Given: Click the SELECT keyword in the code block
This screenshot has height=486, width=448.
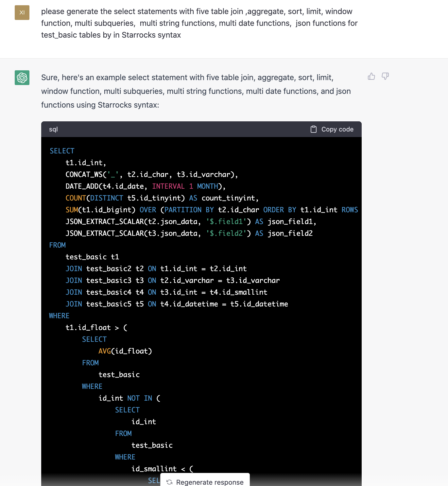Looking at the screenshot, I should tap(62, 151).
